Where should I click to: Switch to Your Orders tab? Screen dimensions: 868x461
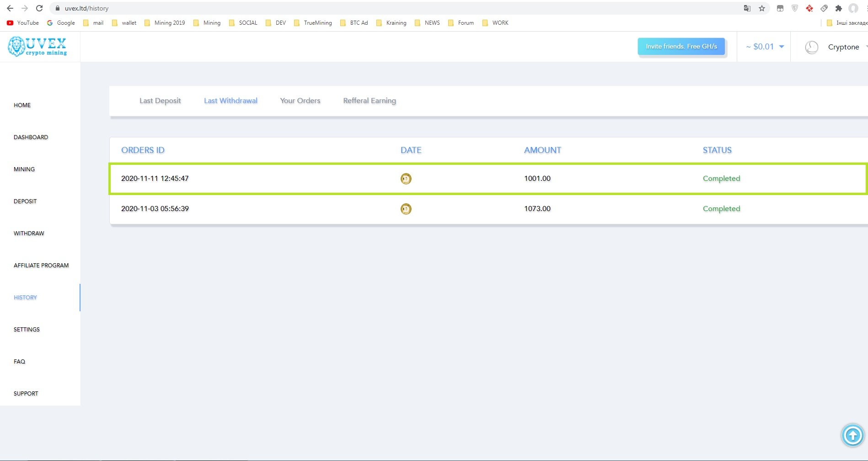tap(300, 101)
